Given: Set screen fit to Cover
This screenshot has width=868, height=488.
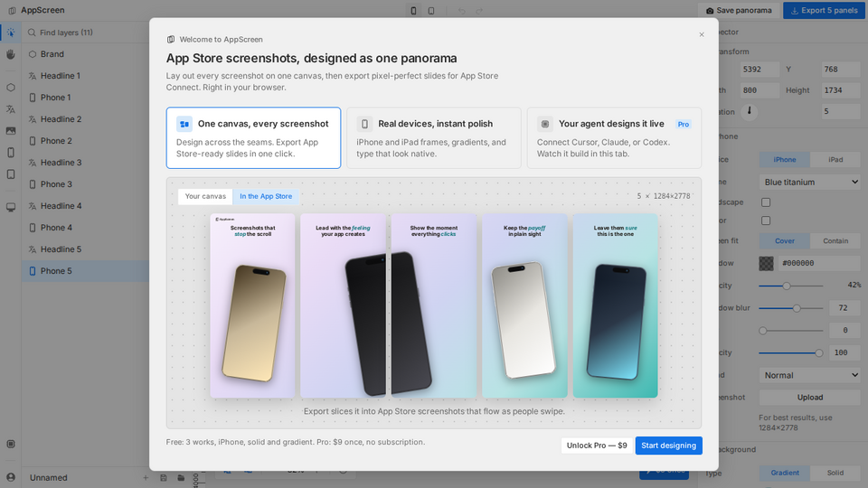Looking at the screenshot, I should [785, 240].
